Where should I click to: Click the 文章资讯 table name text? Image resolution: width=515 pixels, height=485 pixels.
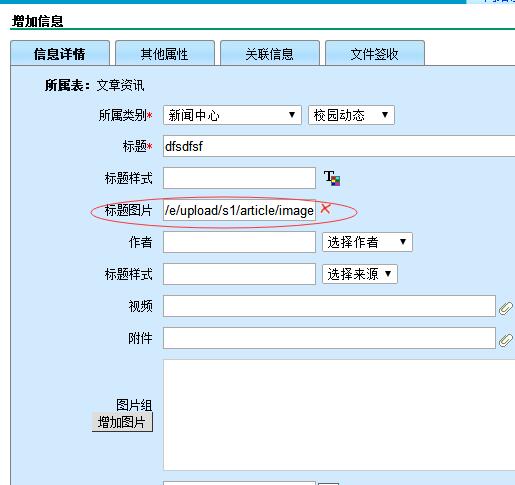(120, 86)
